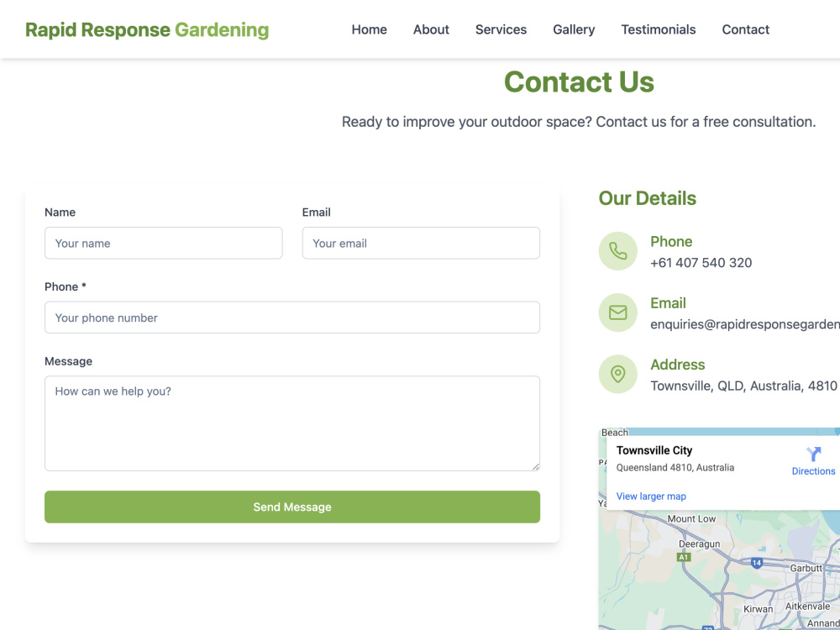Image resolution: width=840 pixels, height=630 pixels.
Task: Click Mount Low on the map
Action: pyautogui.click(x=691, y=518)
